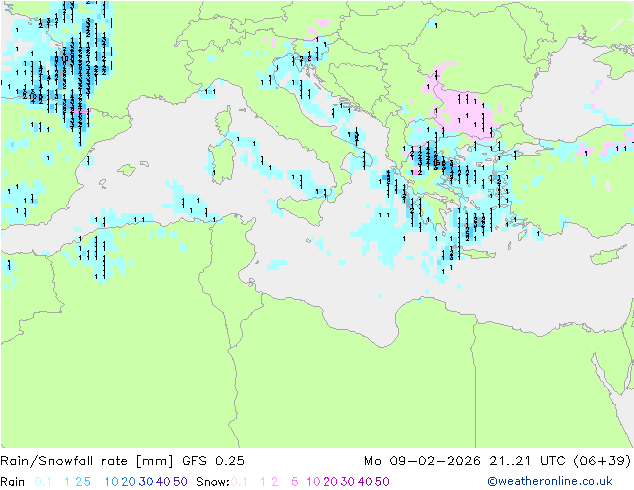This screenshot has width=634, height=490.
Task: Click the island of Crete on map
Action: (x=476, y=255)
